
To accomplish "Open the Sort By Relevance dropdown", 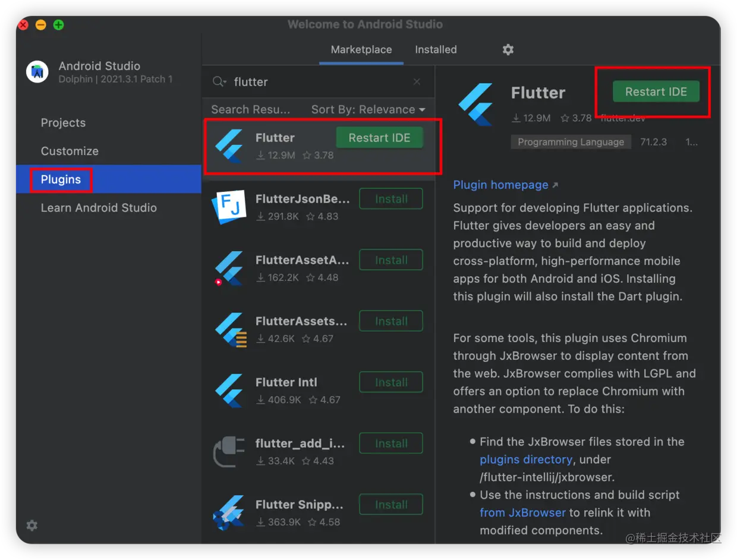I will [368, 110].
